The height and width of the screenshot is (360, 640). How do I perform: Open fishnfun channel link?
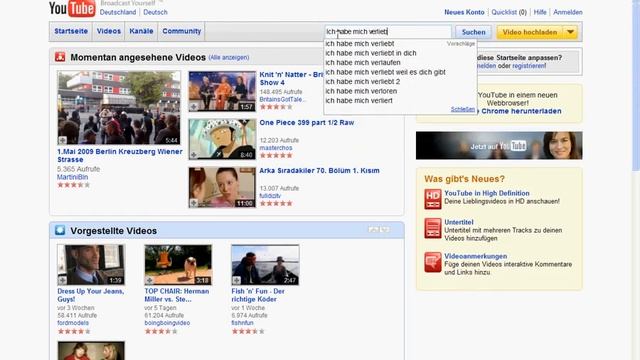pos(242,323)
